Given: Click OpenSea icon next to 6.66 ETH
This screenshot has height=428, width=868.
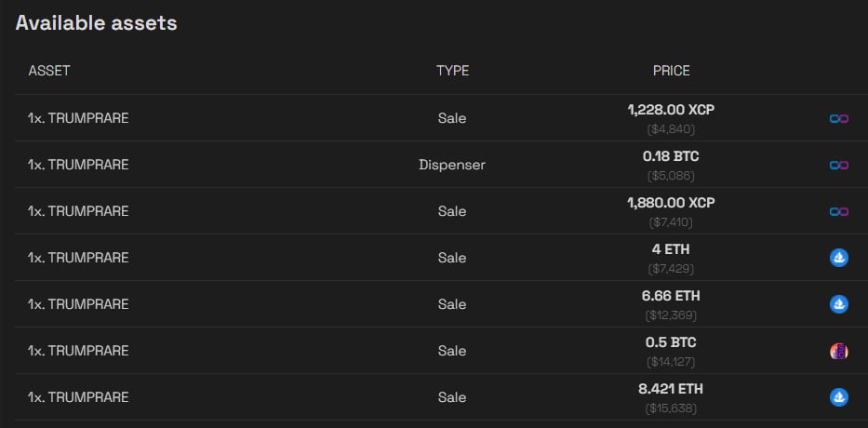Looking at the screenshot, I should pos(838,304).
